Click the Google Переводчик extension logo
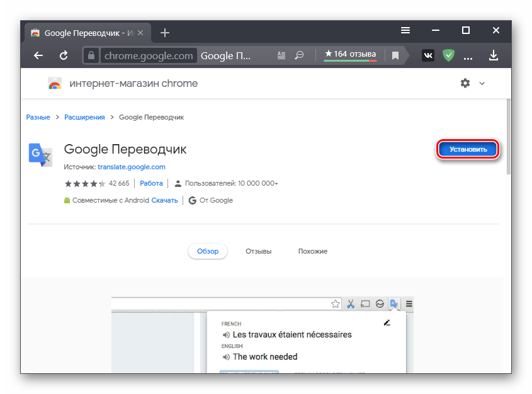The image size is (532, 394). [40, 154]
